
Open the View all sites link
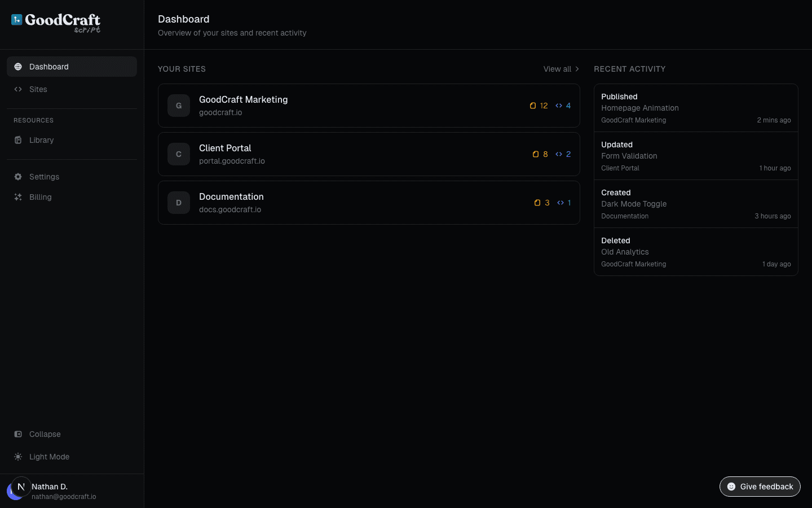tap(557, 68)
